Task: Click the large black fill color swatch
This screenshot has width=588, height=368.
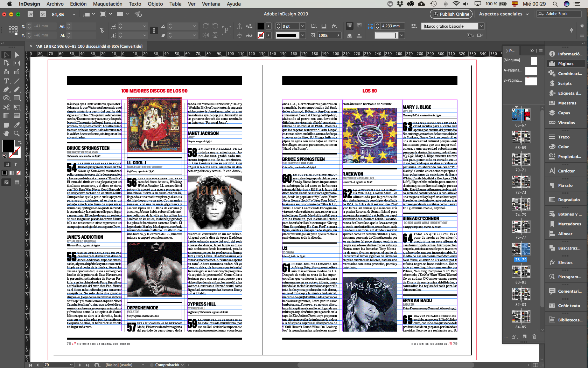Action: coord(8,146)
